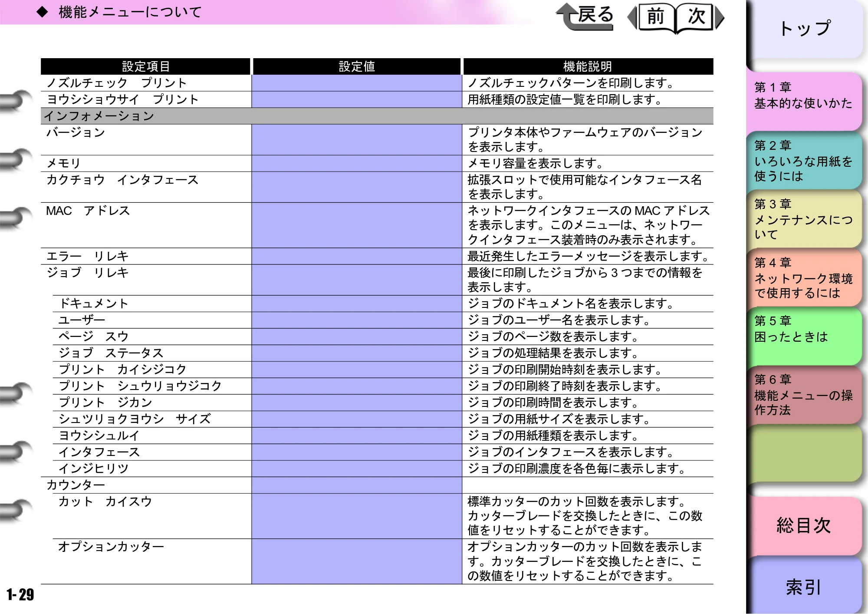Click the page number 1-29
Image resolution: width=868 pixels, height=614 pixels.
pyautogui.click(x=20, y=594)
